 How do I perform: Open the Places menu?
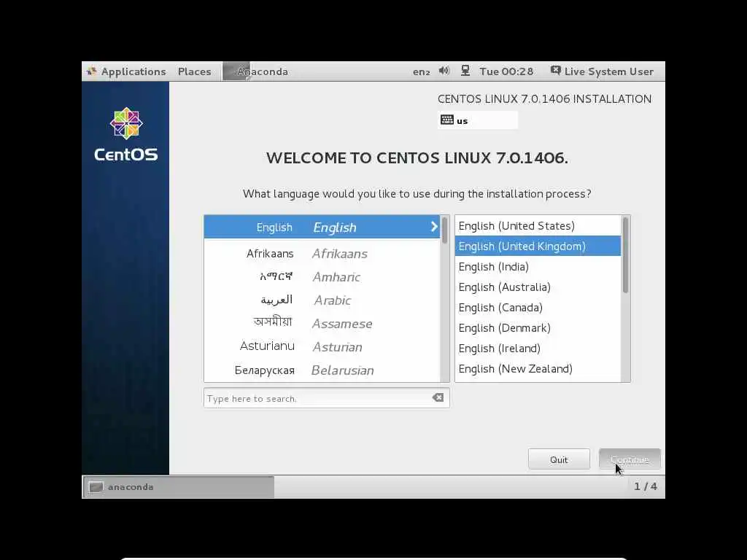coord(194,71)
